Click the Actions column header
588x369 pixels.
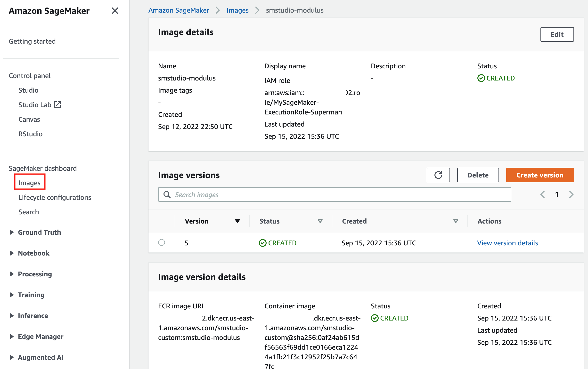pos(489,221)
